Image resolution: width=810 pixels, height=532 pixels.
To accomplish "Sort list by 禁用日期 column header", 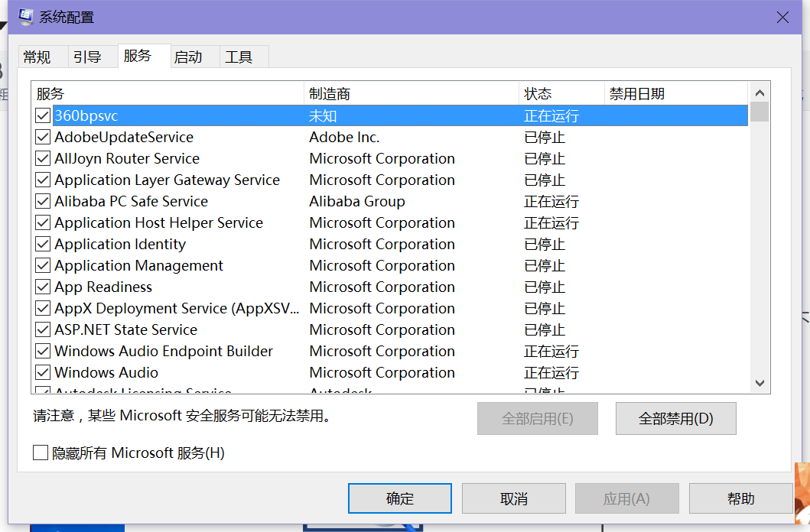I will pyautogui.click(x=676, y=94).
